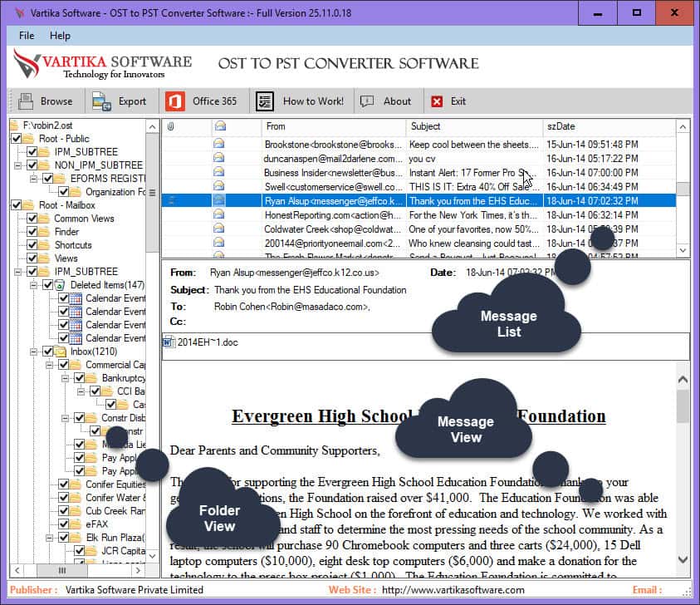Click the Common Views folder icon
This screenshot has height=605, width=700.
(44, 219)
